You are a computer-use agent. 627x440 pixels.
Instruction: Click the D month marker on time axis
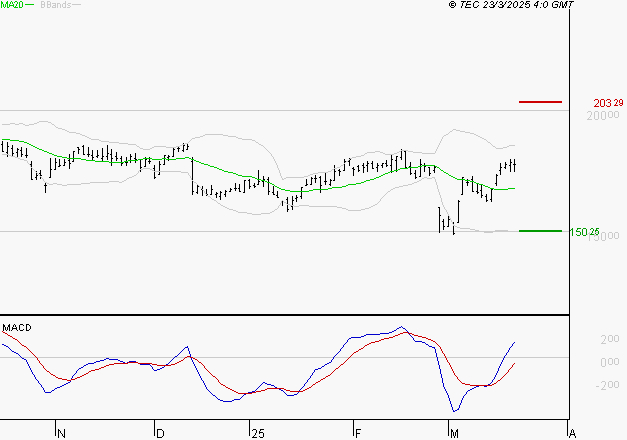point(159,433)
